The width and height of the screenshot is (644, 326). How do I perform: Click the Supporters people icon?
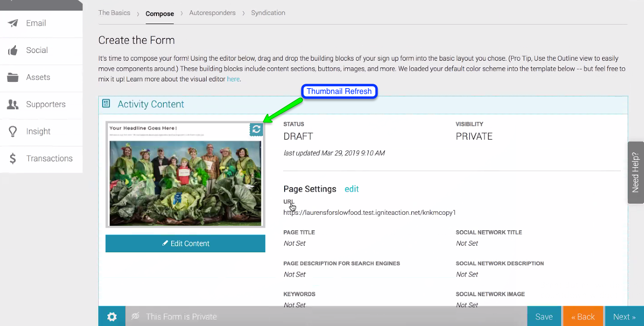point(13,104)
